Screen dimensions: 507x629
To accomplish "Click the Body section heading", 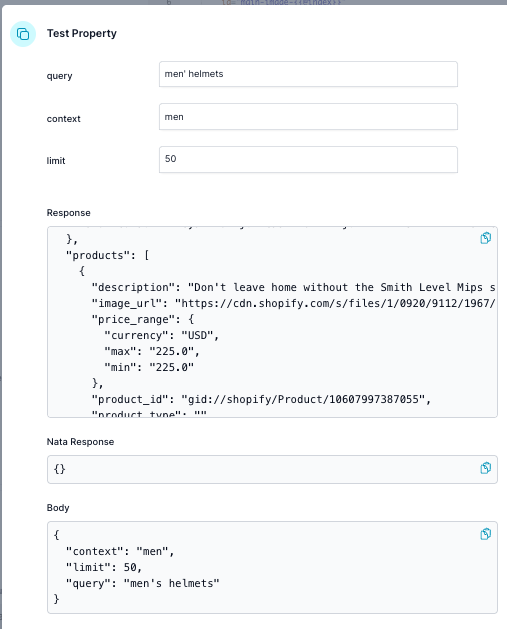I will 58,508.
